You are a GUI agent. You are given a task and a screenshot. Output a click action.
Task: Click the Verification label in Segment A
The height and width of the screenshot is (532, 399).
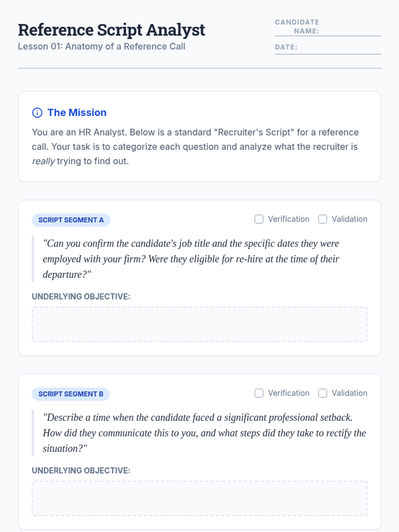pyautogui.click(x=289, y=219)
